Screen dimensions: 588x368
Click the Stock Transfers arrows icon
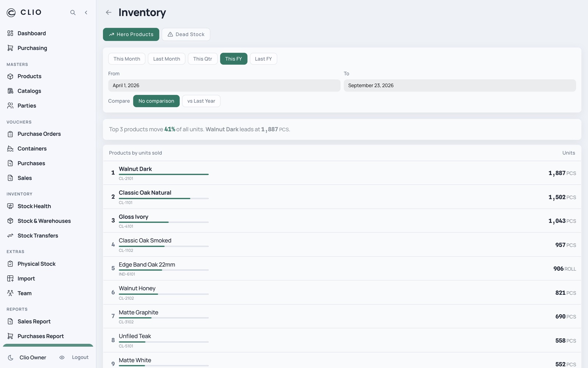(x=10, y=236)
